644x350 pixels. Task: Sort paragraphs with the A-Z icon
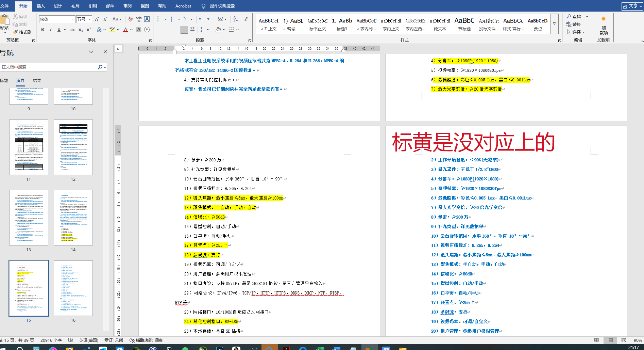[236, 19]
